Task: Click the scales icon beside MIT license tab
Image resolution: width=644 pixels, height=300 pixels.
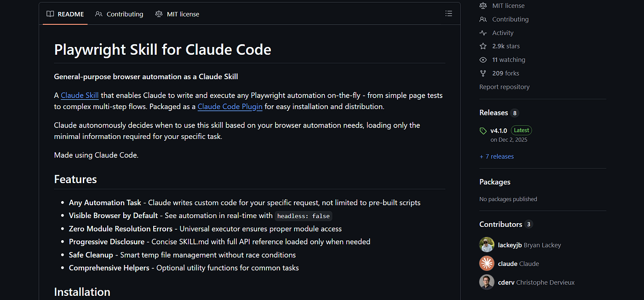Action: (x=159, y=14)
